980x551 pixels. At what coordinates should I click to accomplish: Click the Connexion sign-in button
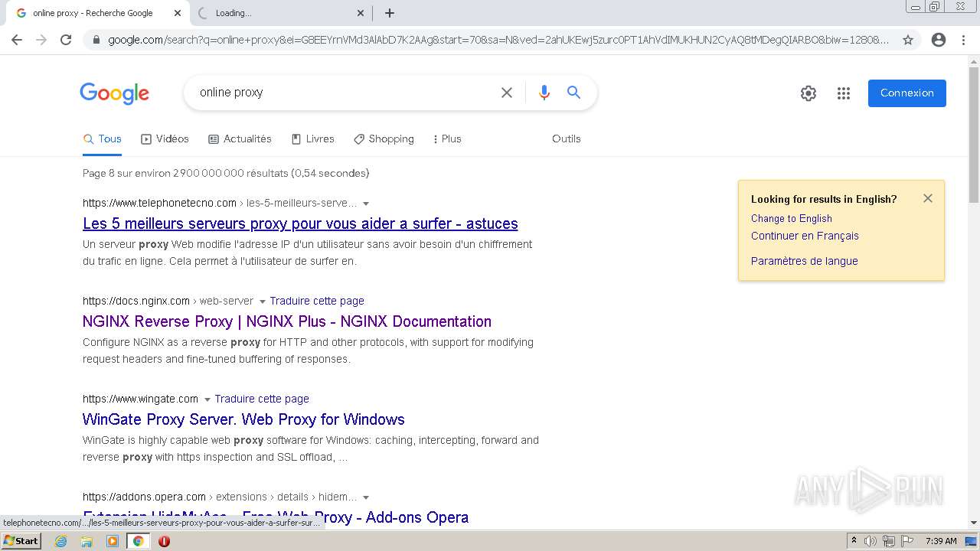tap(907, 93)
